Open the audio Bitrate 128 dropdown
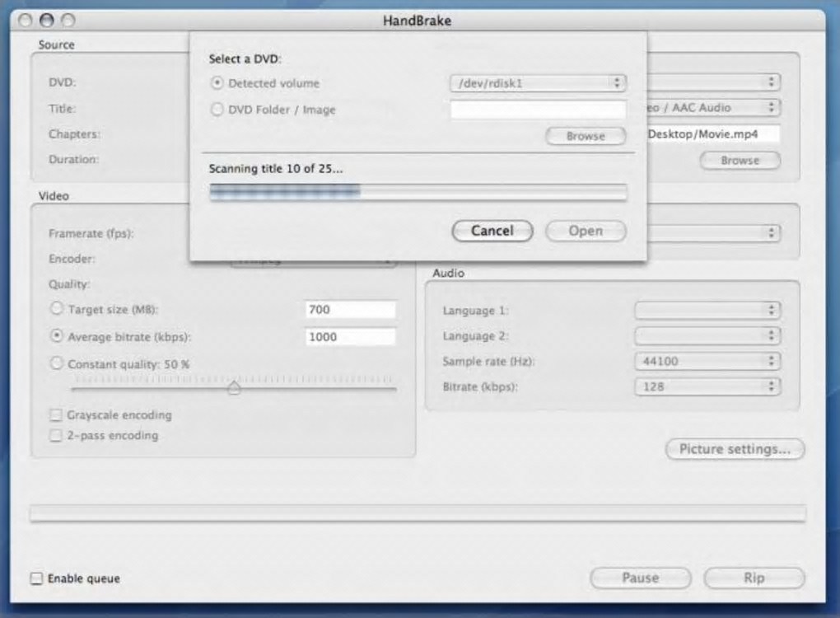This screenshot has height=618, width=840. (x=707, y=386)
